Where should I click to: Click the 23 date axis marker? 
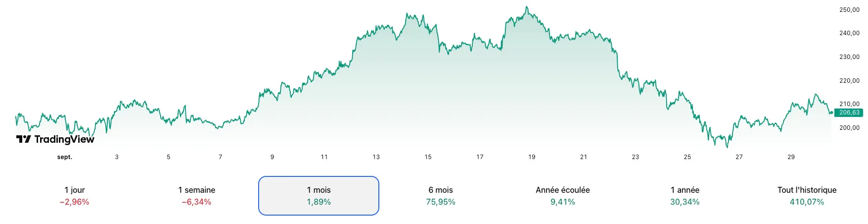coord(635,157)
